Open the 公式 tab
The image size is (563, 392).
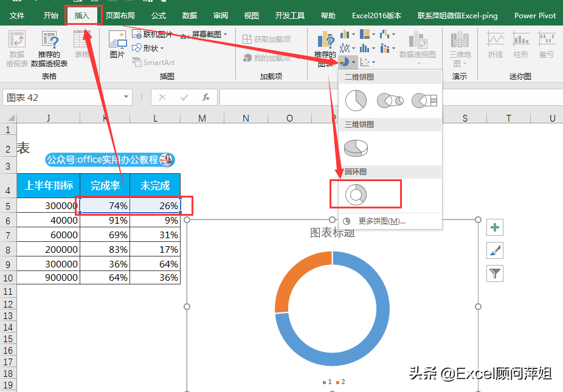(158, 15)
